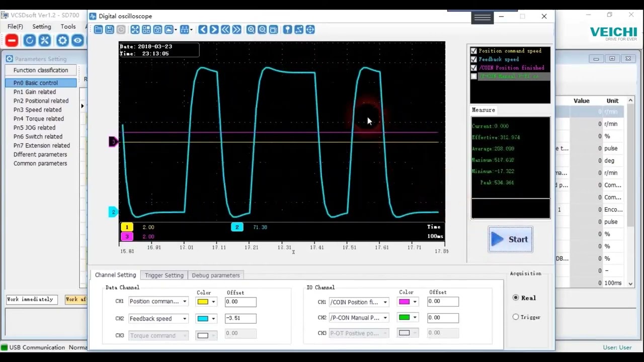This screenshot has width=644, height=362.
Task: Click the magenta IO CH1 color swatch
Action: pyautogui.click(x=404, y=302)
